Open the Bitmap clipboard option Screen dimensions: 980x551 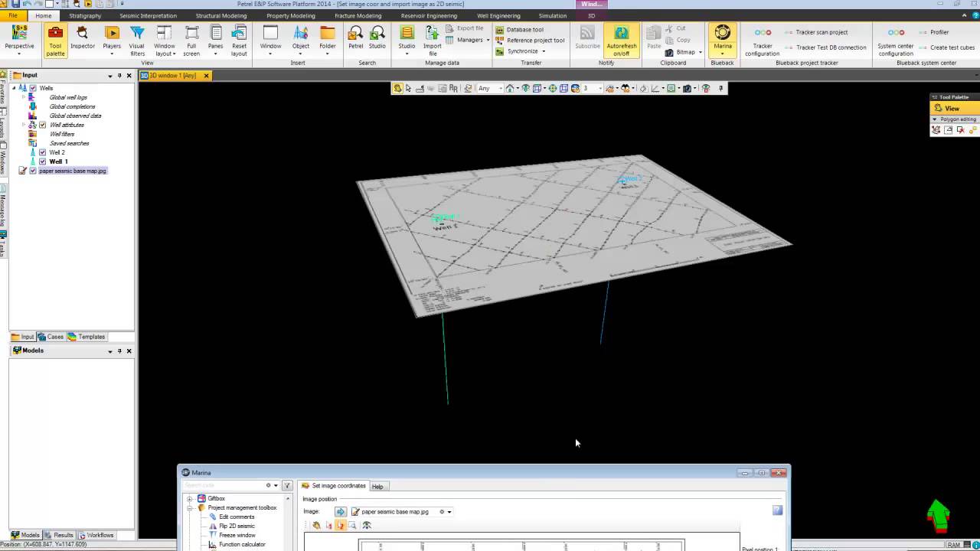pyautogui.click(x=683, y=52)
